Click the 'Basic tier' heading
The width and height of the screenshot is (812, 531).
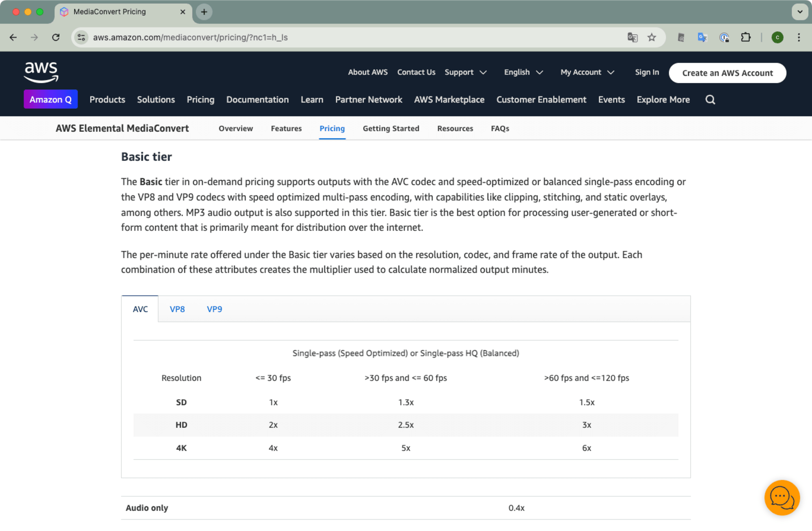click(147, 157)
